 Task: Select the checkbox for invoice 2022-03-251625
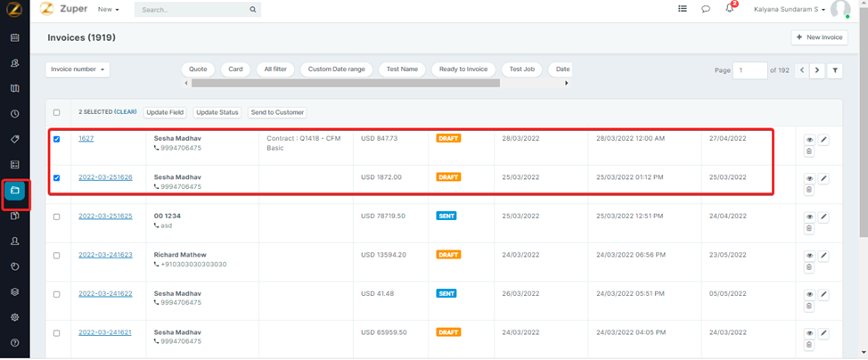[57, 217]
